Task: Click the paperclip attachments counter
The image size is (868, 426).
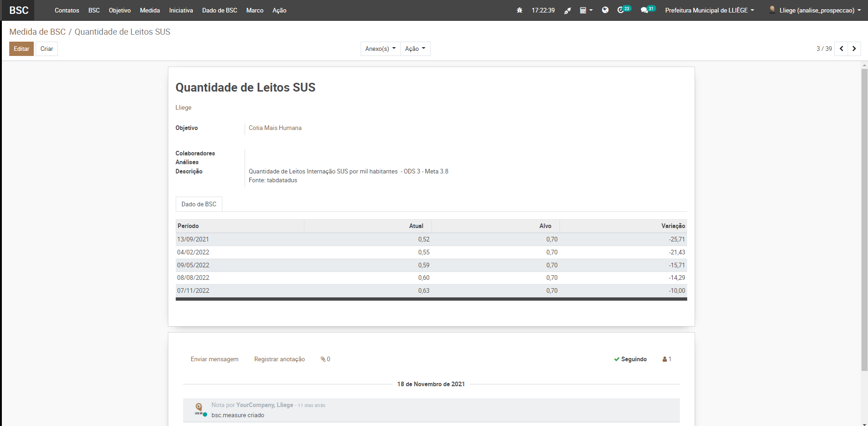Action: pyautogui.click(x=325, y=359)
